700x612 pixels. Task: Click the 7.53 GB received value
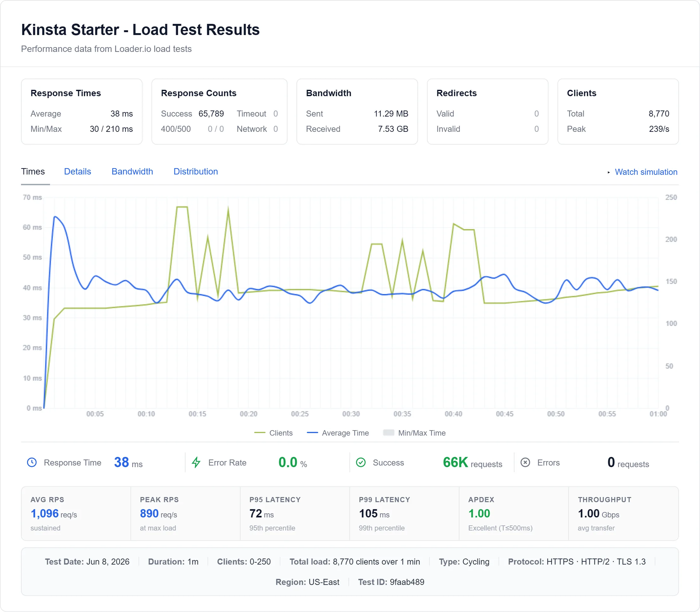click(x=393, y=129)
